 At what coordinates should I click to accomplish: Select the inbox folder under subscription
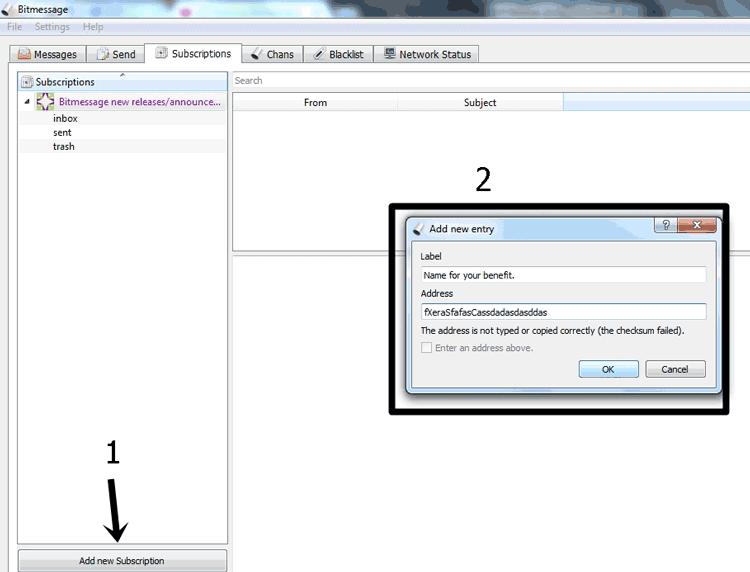coord(65,118)
